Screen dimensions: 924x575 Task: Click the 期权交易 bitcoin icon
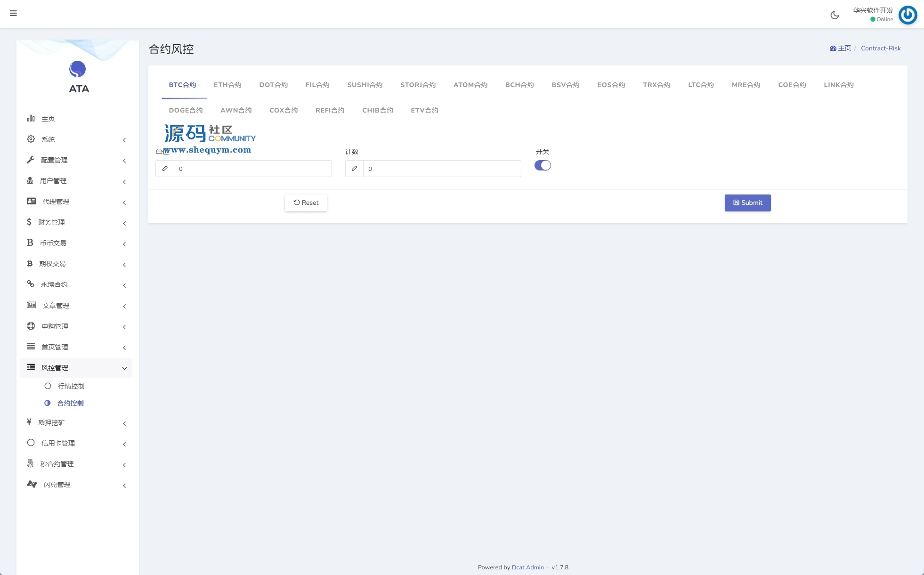pos(30,263)
